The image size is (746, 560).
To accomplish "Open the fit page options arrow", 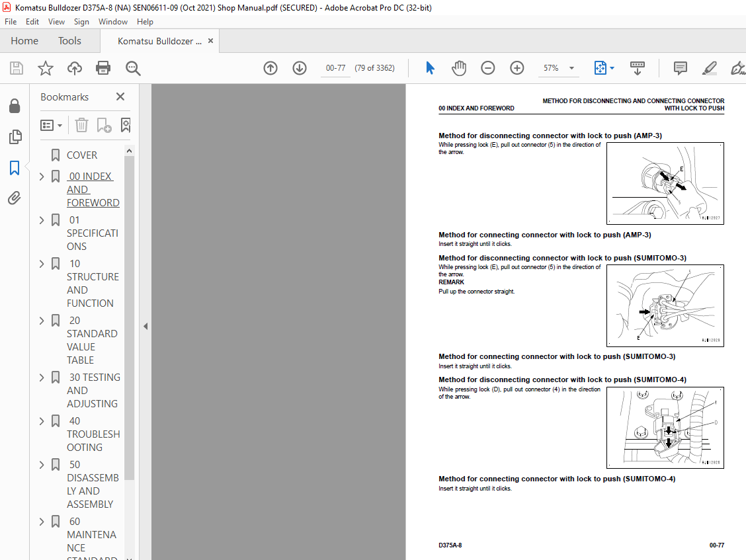I will click(612, 68).
